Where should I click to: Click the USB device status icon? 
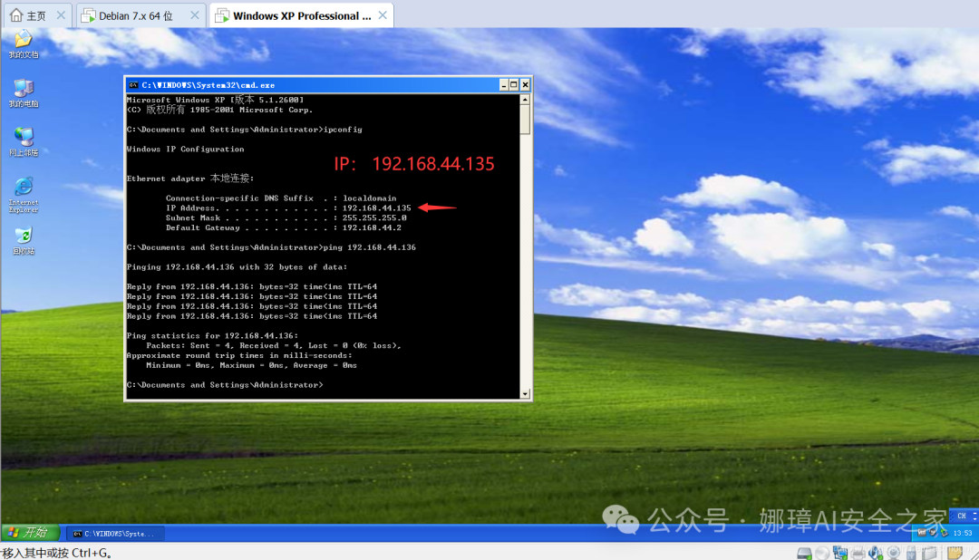pyautogui.click(x=911, y=554)
